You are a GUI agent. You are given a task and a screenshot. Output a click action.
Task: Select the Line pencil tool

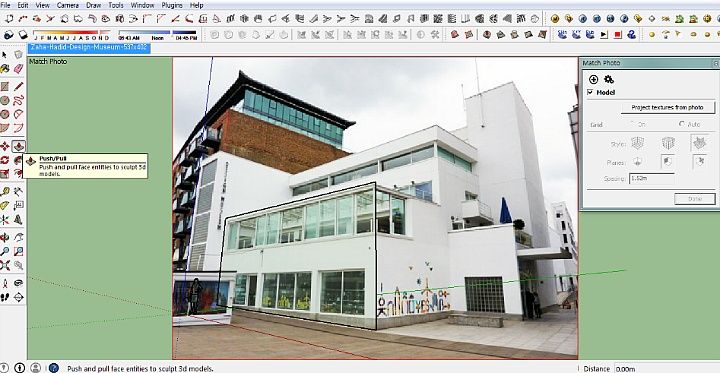[18, 86]
